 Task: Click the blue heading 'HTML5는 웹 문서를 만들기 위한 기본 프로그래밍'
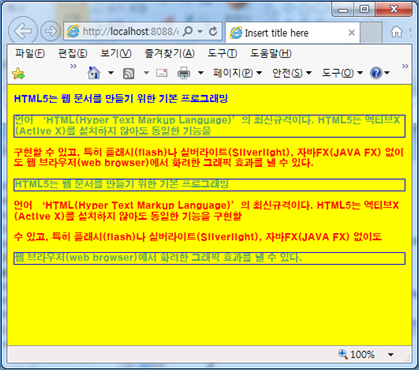tap(121, 99)
